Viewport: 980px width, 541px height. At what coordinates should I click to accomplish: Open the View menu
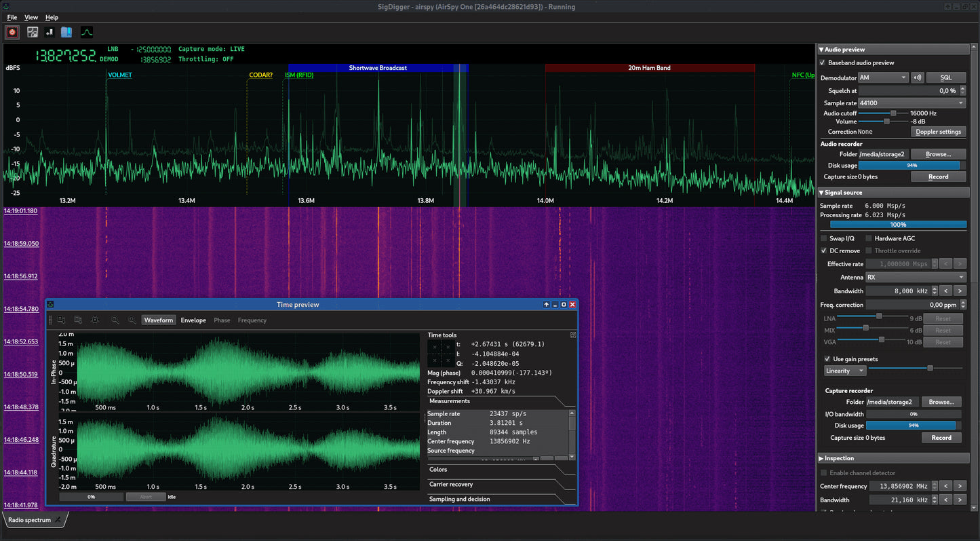[x=31, y=17]
